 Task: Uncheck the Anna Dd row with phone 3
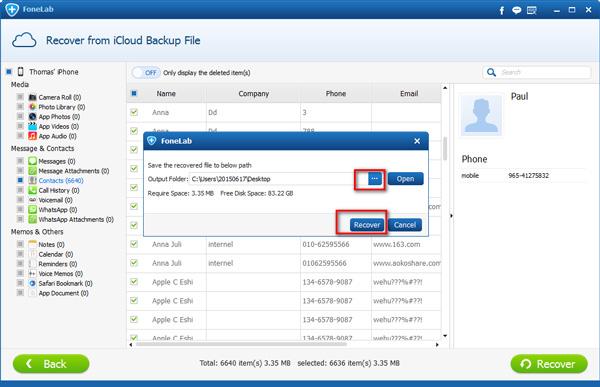[x=134, y=112]
